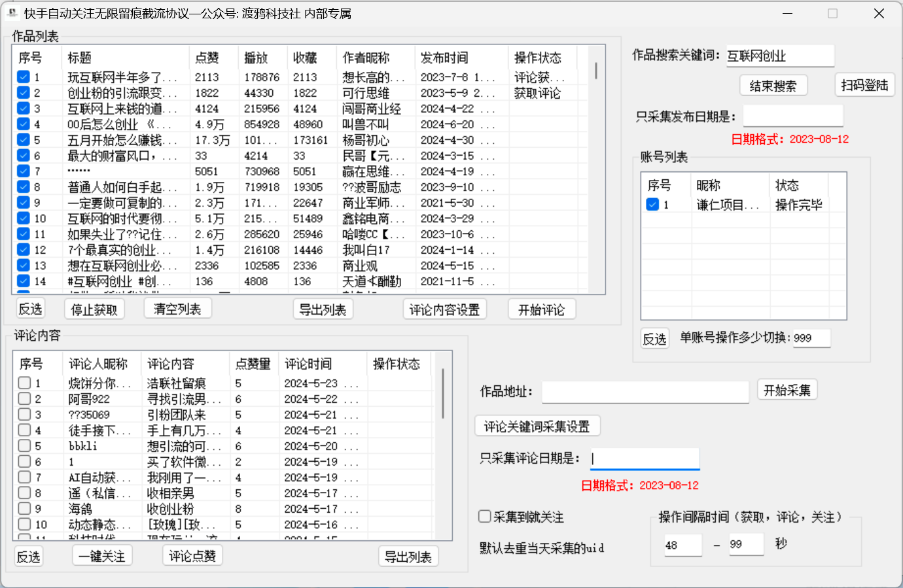Enable 采集到就关注 checkbox
Screen dimensions: 903x588
click(x=485, y=517)
